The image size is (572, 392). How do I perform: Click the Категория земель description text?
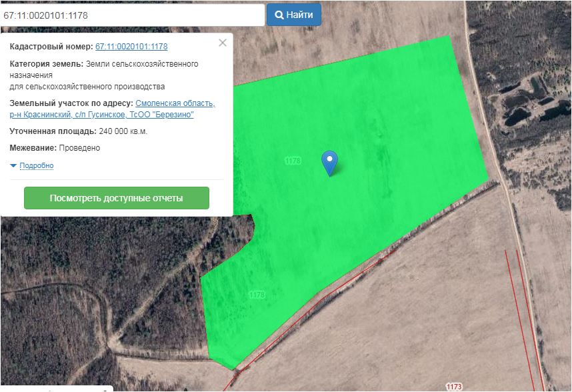pos(104,75)
